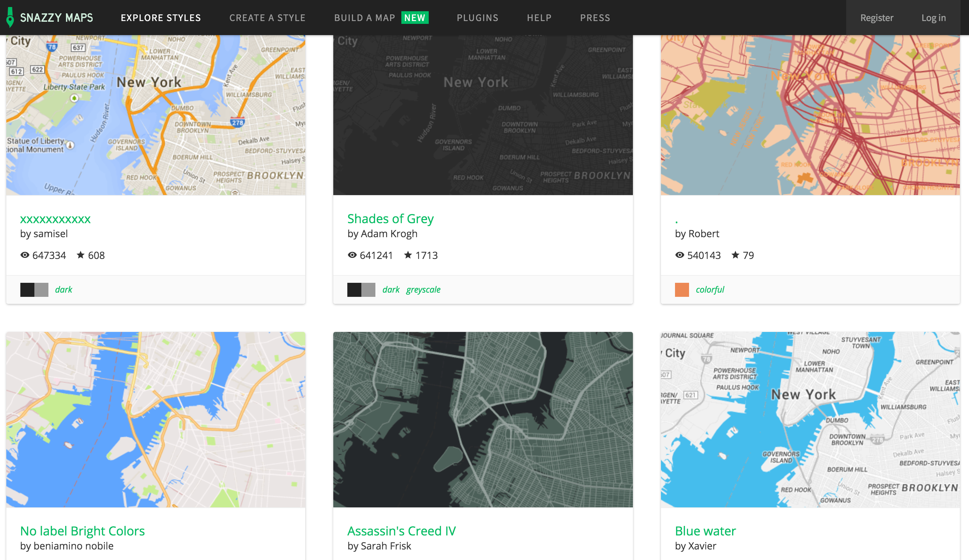Select the grey swatch on Shades of Grey
The height and width of the screenshot is (560, 969).
click(x=368, y=289)
